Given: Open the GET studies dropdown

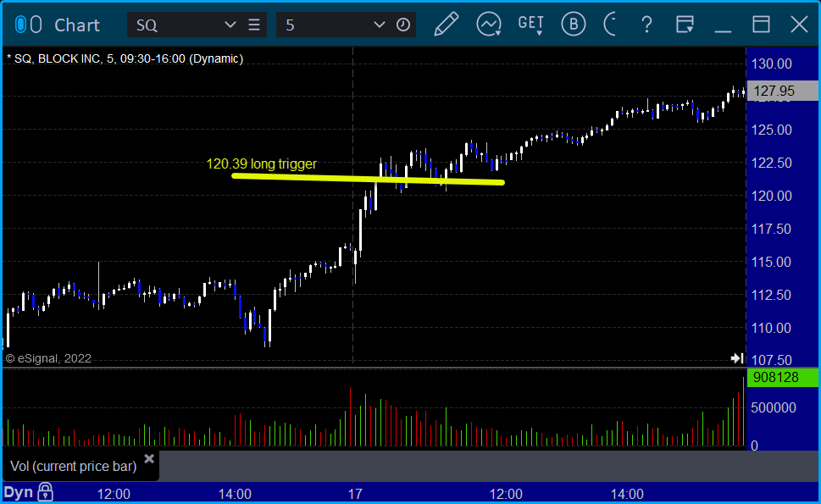Looking at the screenshot, I should point(531,25).
